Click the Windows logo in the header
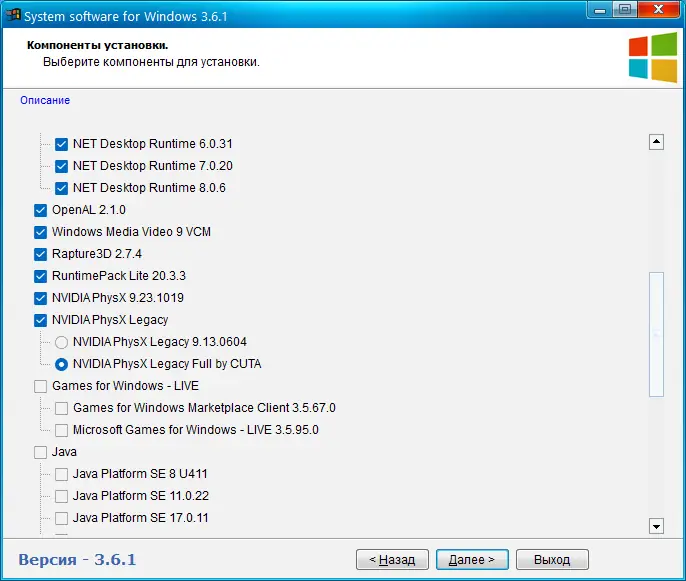686x581 pixels. 653,57
